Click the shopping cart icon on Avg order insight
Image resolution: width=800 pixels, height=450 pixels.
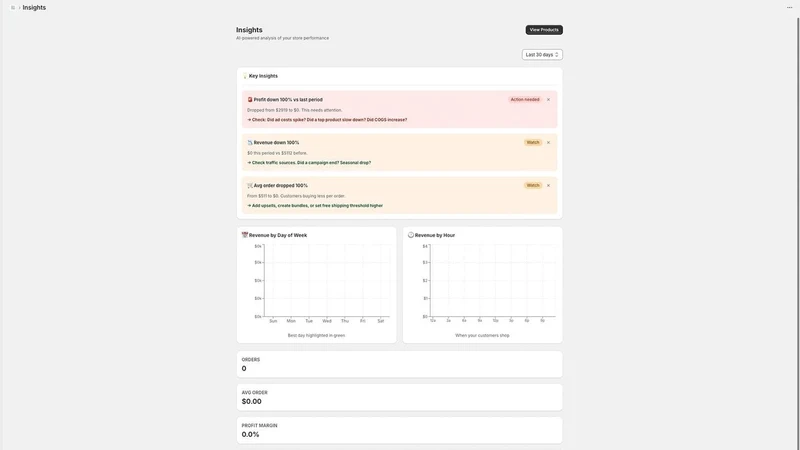[x=250, y=185]
